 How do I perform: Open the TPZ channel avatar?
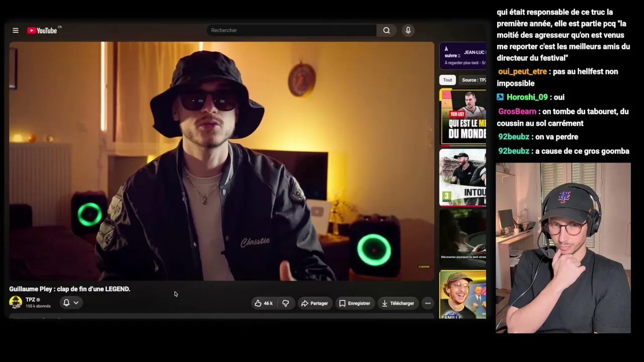16,302
